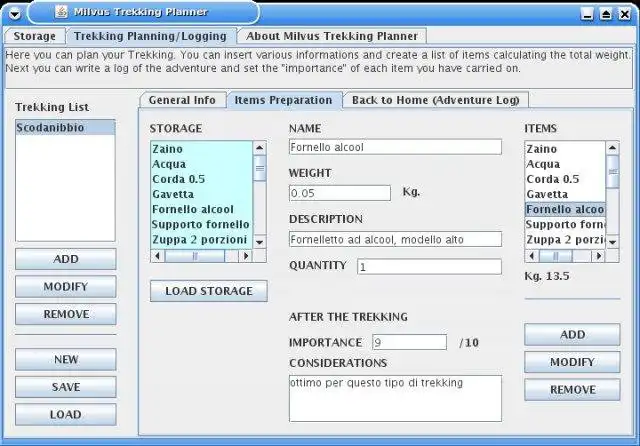640x446 pixels.
Task: Click ITEMS list scroll left arrow
Action: 532,256
